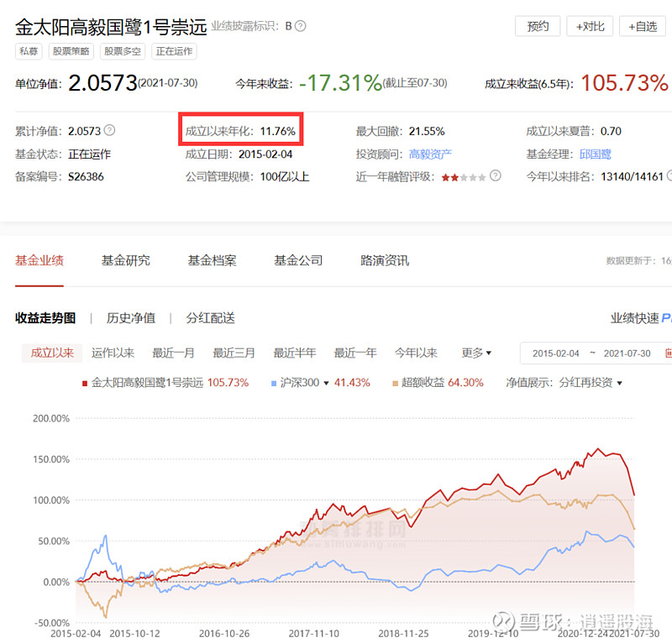This screenshot has height=643, width=672.
Task: Open the 分红再投资 净值展示 dropdown
Action: [591, 383]
